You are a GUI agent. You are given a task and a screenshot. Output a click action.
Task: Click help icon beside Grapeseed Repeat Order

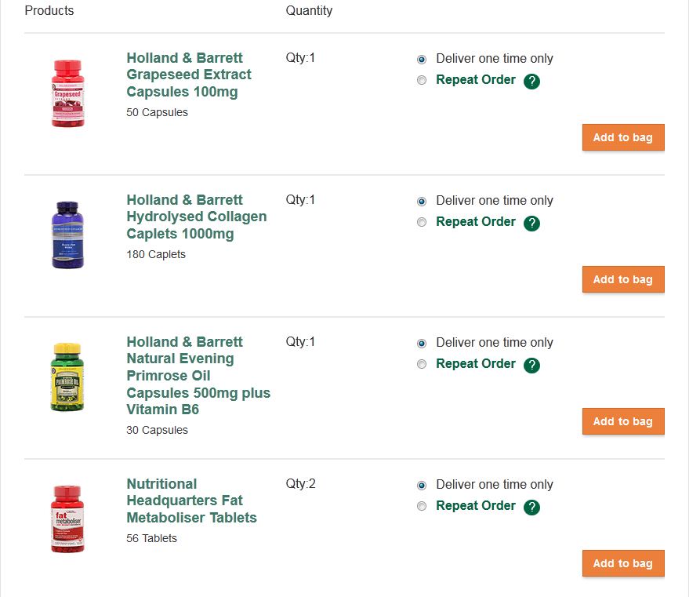(x=531, y=82)
